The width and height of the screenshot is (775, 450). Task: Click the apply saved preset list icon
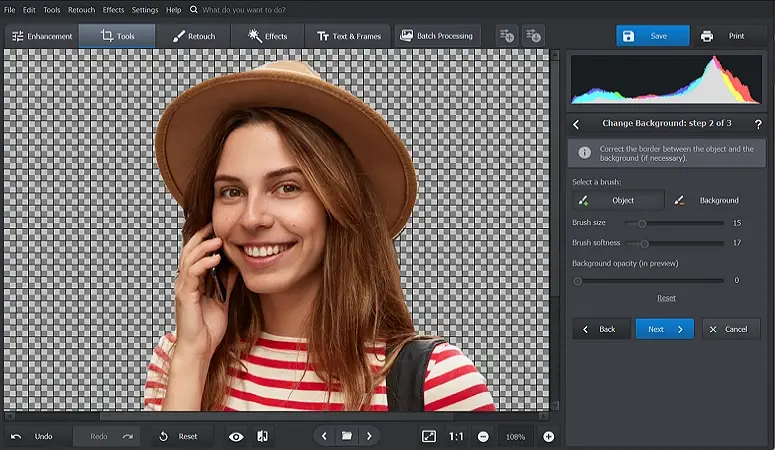(533, 36)
